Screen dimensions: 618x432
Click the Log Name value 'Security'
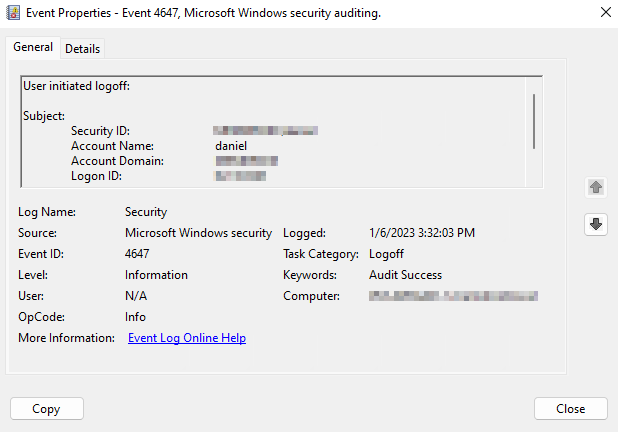tap(146, 212)
